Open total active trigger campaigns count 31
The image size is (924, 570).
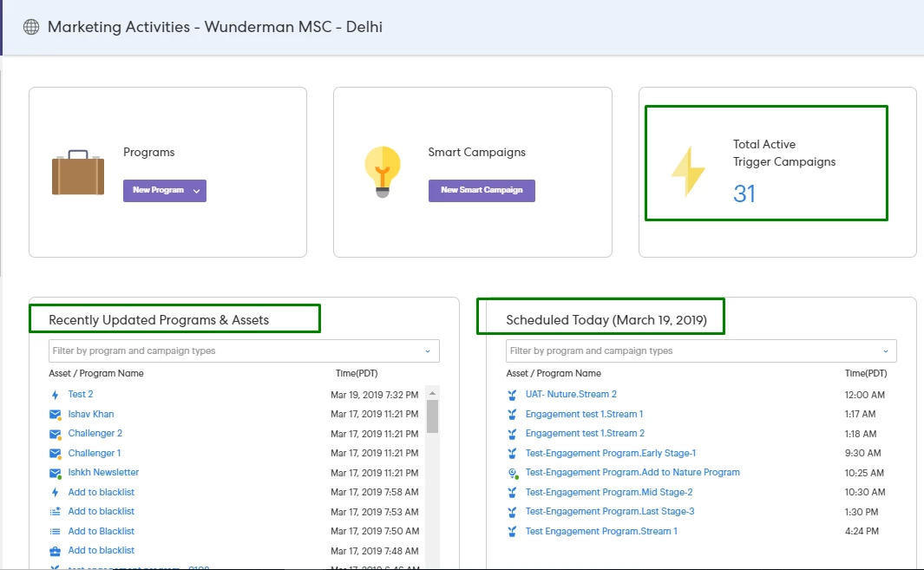(x=744, y=193)
